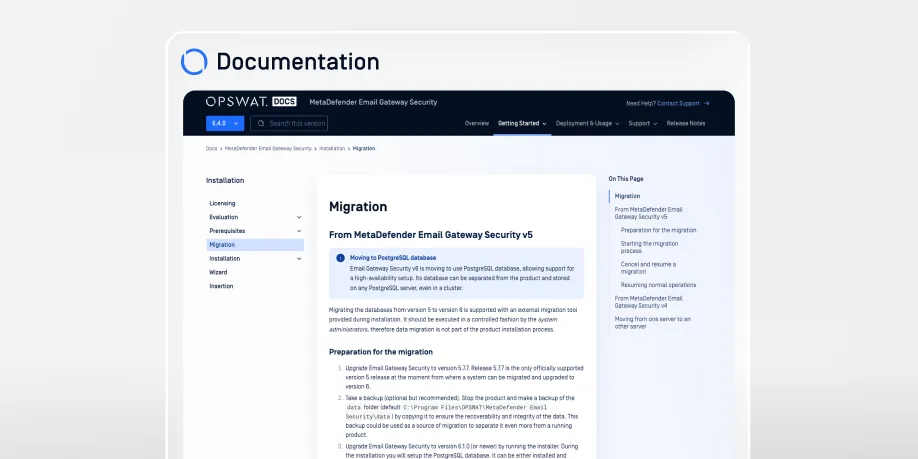This screenshot has width=918, height=459.
Task: Open the Release Notes tab
Action: point(686,124)
